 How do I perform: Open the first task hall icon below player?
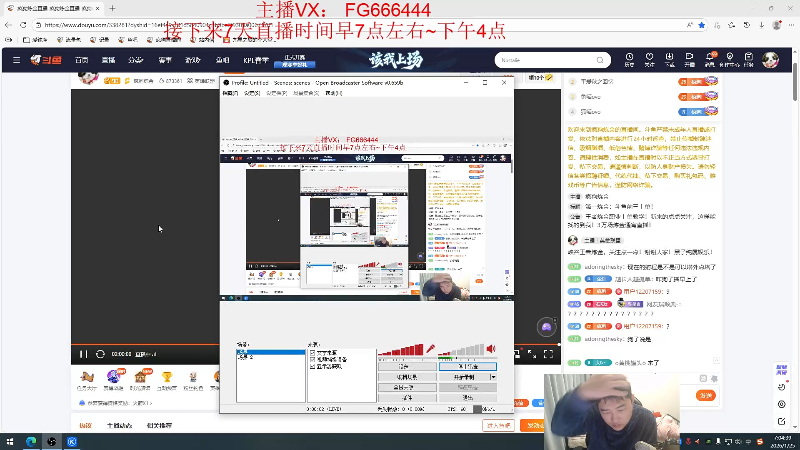tap(87, 377)
